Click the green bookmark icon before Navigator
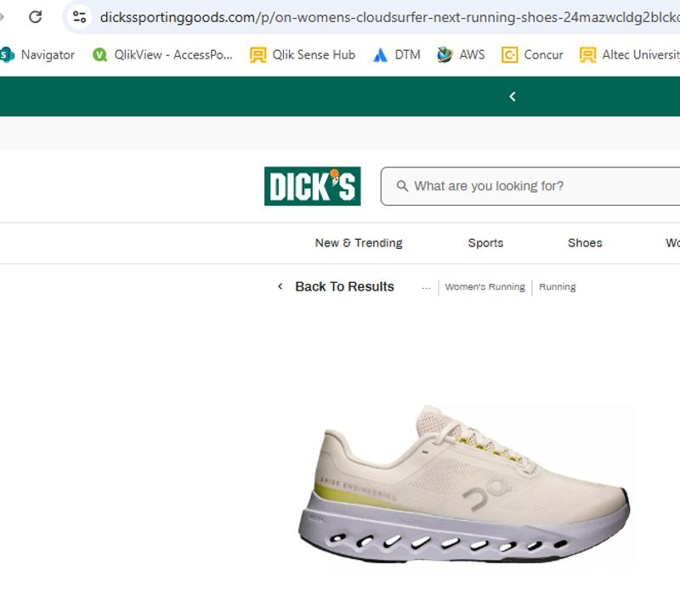The width and height of the screenshot is (680, 616). pyautogui.click(x=8, y=54)
